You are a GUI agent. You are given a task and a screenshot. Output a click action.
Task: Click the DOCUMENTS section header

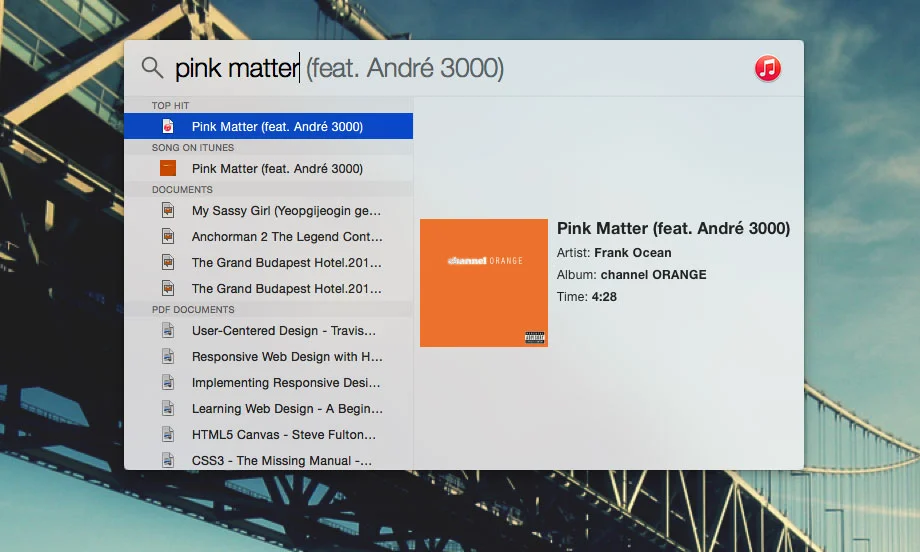(182, 190)
